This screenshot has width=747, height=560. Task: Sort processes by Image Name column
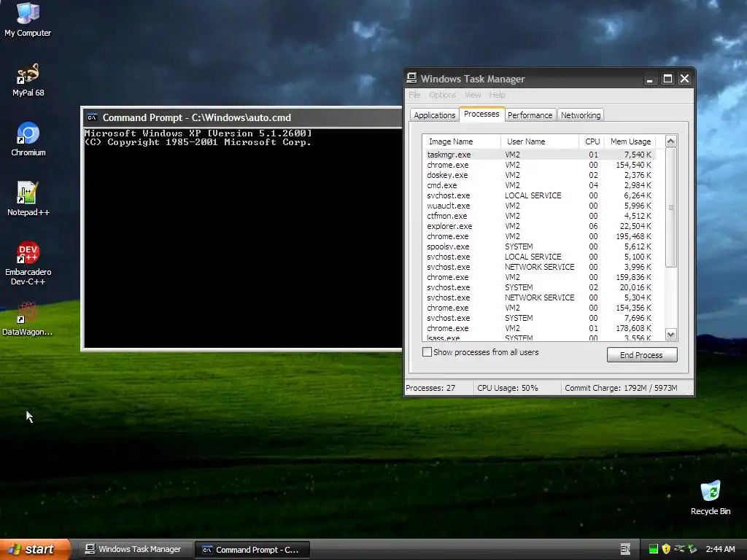pos(461,141)
